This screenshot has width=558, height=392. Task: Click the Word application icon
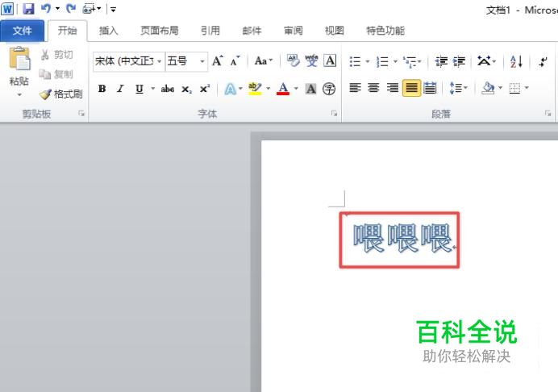(x=7, y=9)
